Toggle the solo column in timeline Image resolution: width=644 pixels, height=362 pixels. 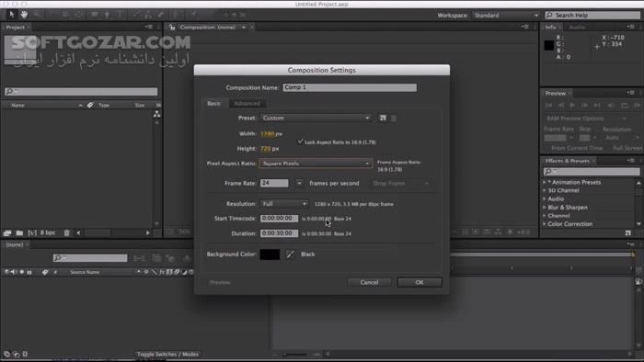(22, 272)
